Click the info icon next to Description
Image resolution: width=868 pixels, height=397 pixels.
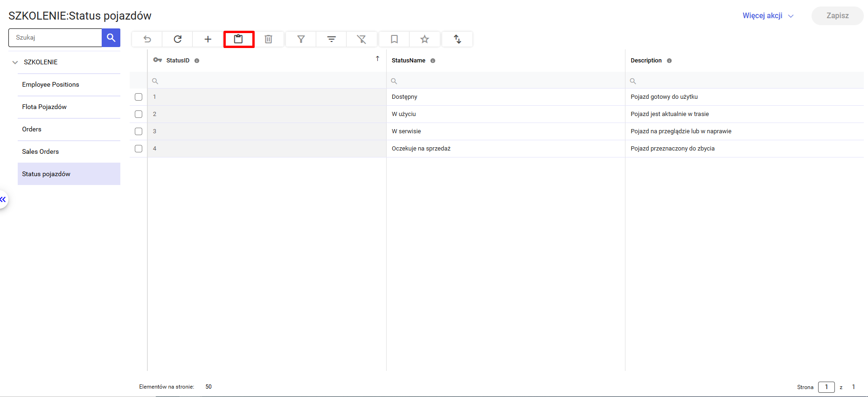point(669,61)
